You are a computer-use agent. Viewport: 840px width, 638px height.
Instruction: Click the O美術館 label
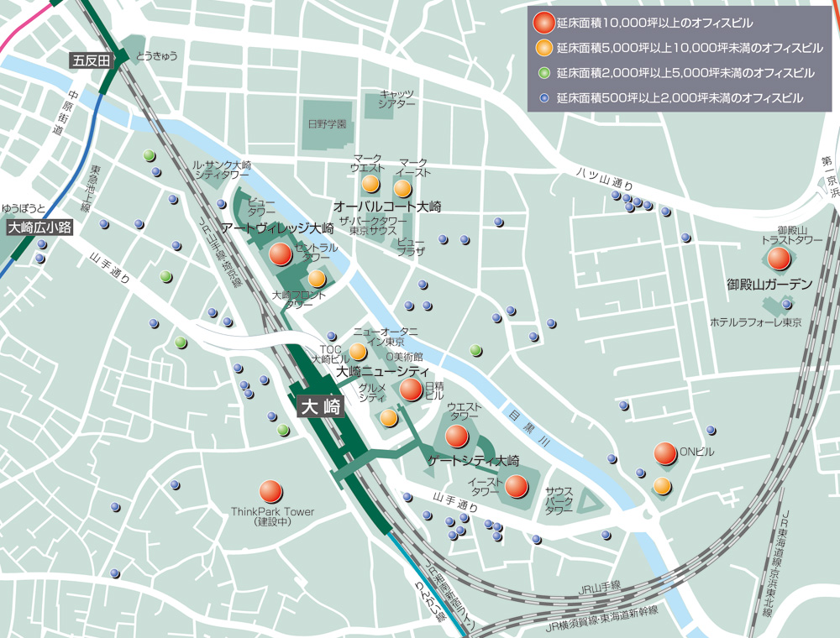405,356
